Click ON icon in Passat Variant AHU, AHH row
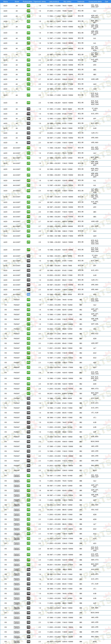Image resolution: width=111 pixels, height=644 pixels. tap(28, 570)
